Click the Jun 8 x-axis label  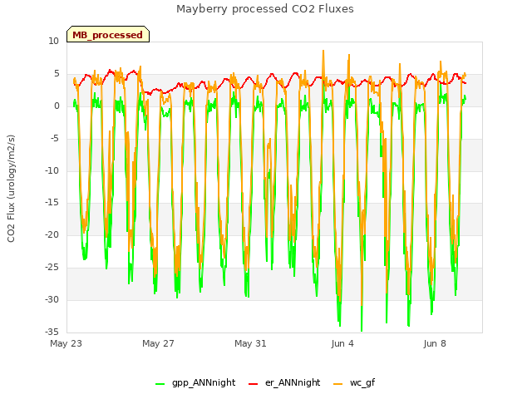tap(435, 343)
